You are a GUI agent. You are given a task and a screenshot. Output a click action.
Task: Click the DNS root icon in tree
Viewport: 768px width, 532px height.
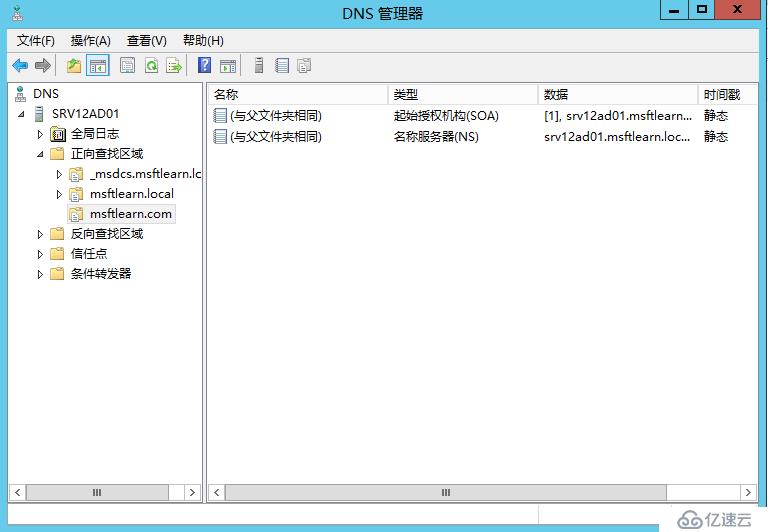click(x=20, y=94)
